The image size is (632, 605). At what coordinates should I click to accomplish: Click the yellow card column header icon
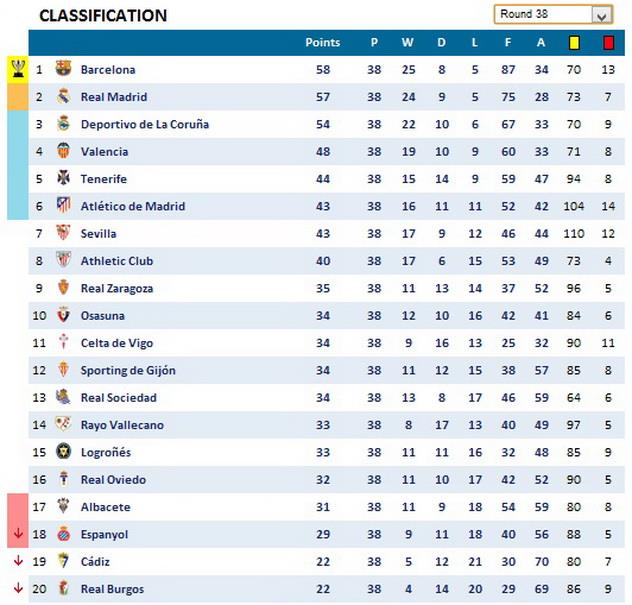(575, 43)
